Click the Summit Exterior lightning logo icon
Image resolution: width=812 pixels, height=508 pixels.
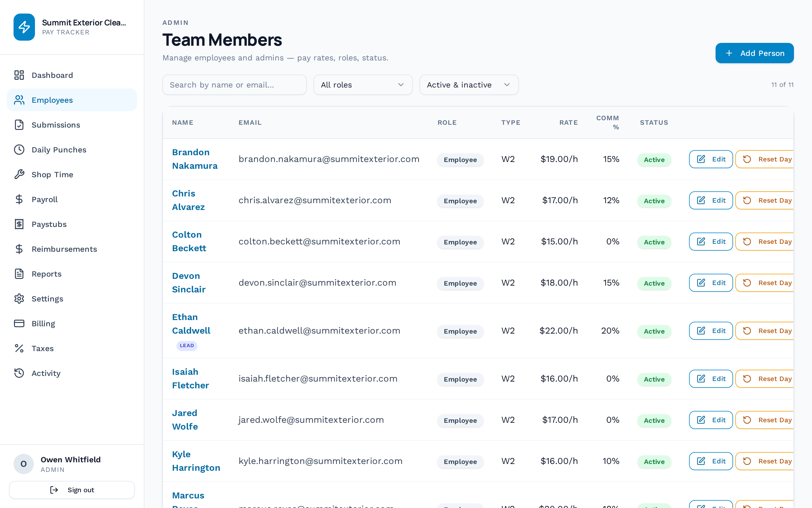pos(24,27)
